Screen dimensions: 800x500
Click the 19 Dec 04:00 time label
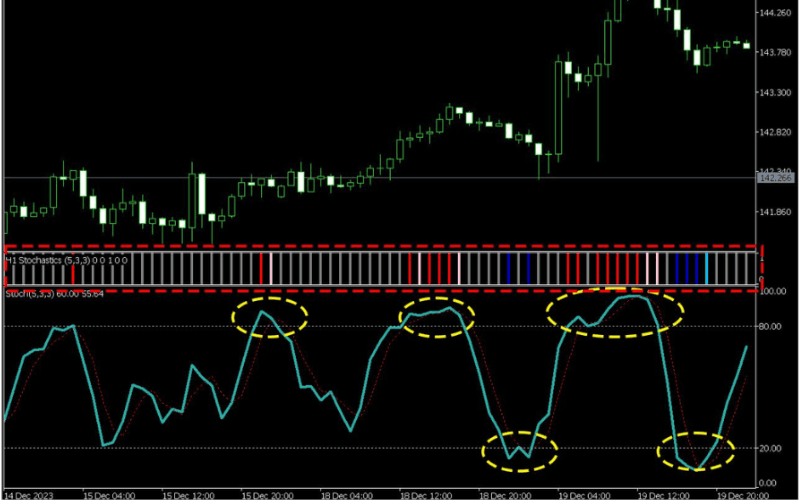tap(584, 495)
